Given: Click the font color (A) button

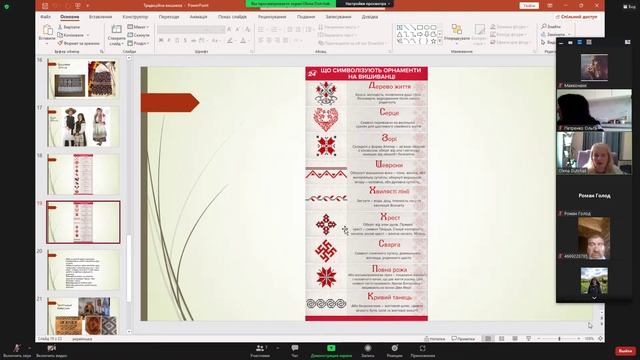Looking at the screenshot, I should pyautogui.click(x=243, y=40).
